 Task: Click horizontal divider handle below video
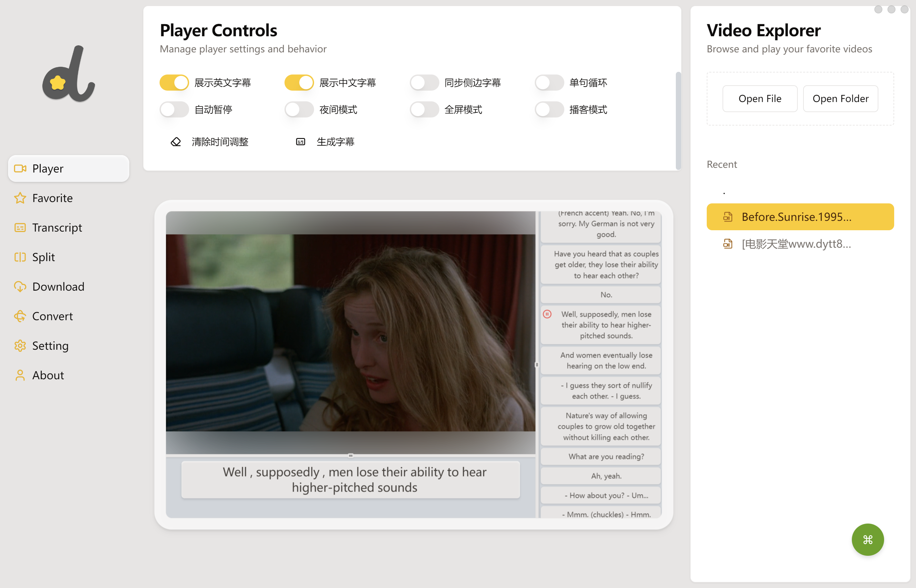coord(350,455)
